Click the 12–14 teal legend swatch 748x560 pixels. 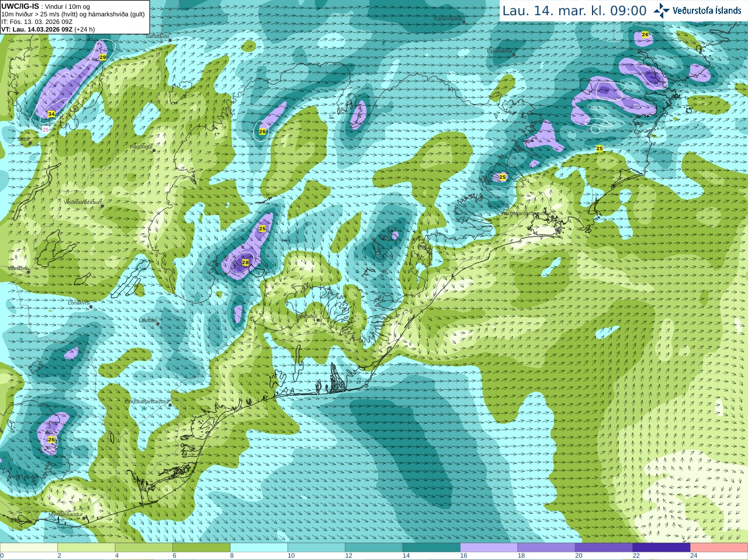(x=374, y=548)
